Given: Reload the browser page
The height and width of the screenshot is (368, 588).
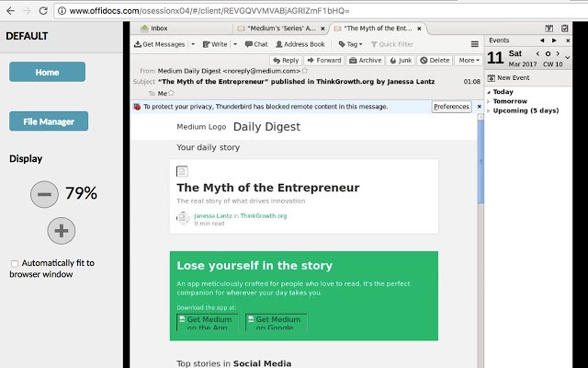Looking at the screenshot, I should [x=43, y=10].
